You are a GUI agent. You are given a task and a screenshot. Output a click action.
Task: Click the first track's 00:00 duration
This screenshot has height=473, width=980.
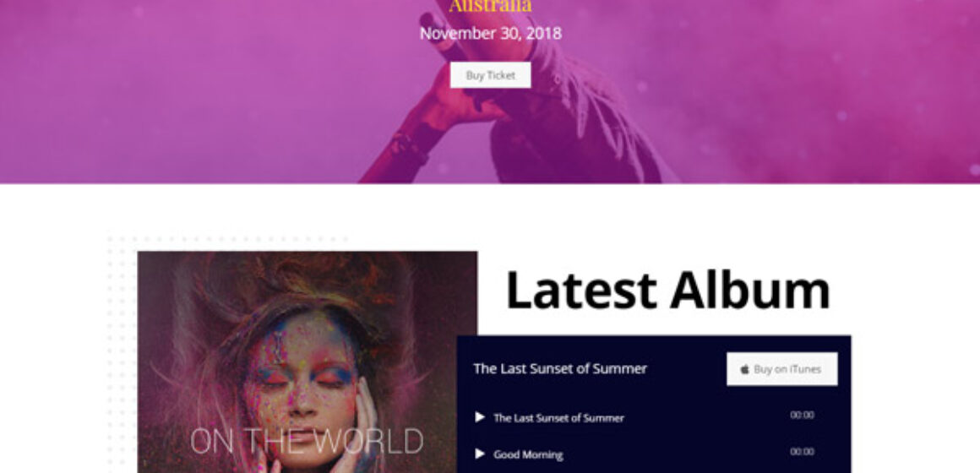click(802, 415)
